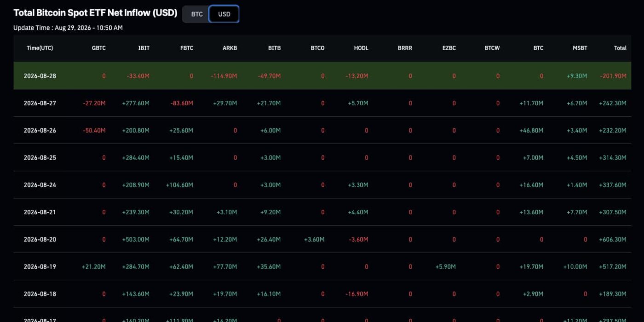Viewport: 644px width, 322px height.
Task: Click the Total column header
Action: [620, 48]
